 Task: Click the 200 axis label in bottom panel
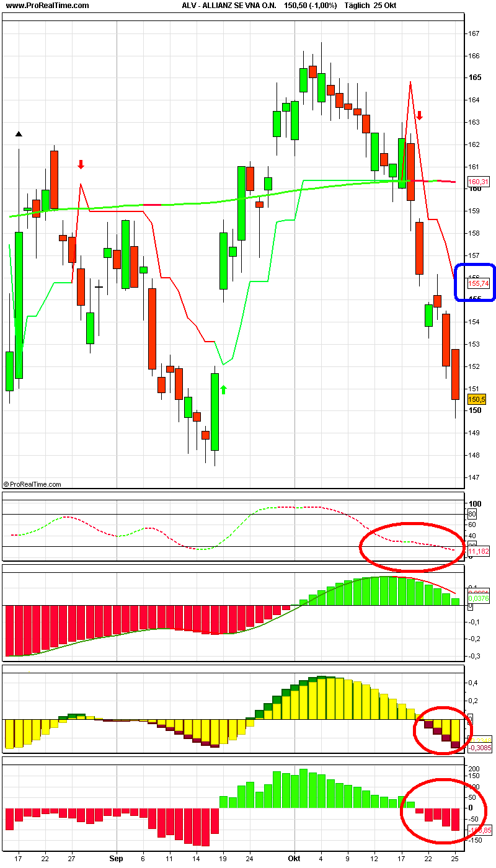474,769
